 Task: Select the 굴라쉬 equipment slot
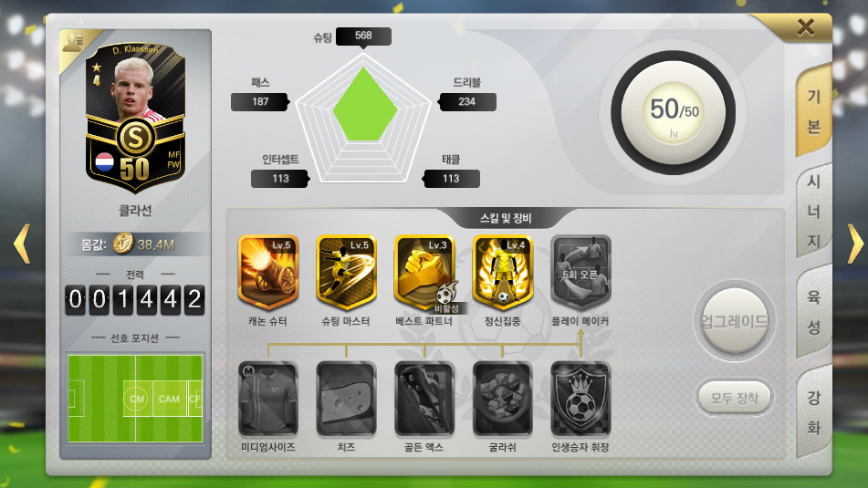point(503,399)
